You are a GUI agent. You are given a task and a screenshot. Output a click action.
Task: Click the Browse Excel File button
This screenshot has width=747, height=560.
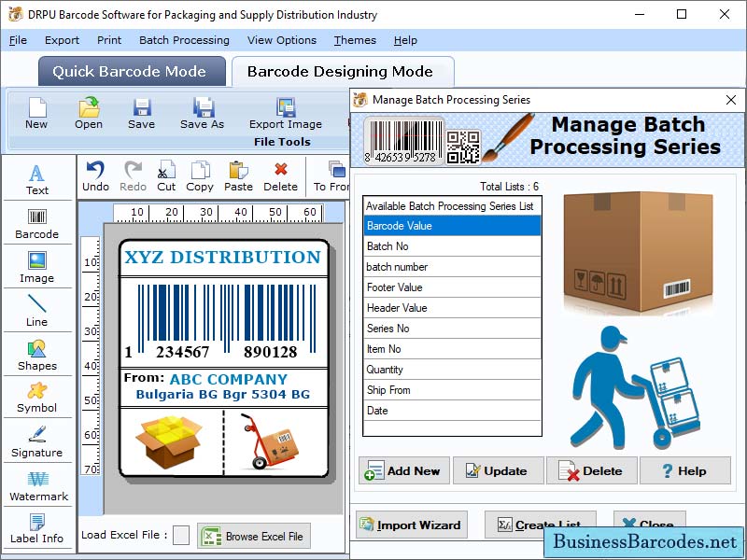(x=255, y=536)
